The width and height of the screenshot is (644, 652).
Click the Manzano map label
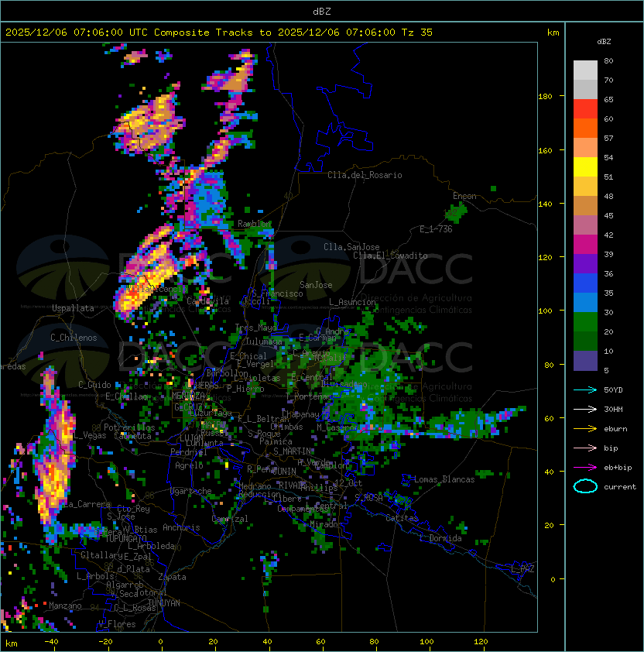coord(65,606)
